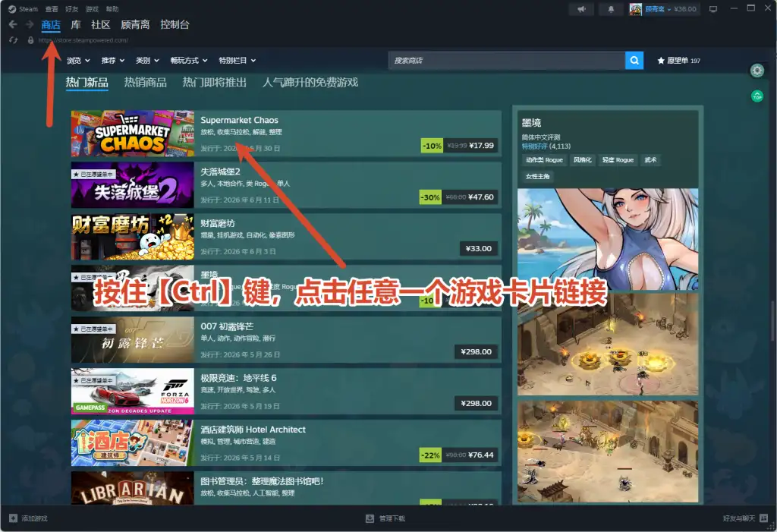Viewport: 777px width, 532px height.
Task: Open the account name dropdown
Action: click(658, 9)
